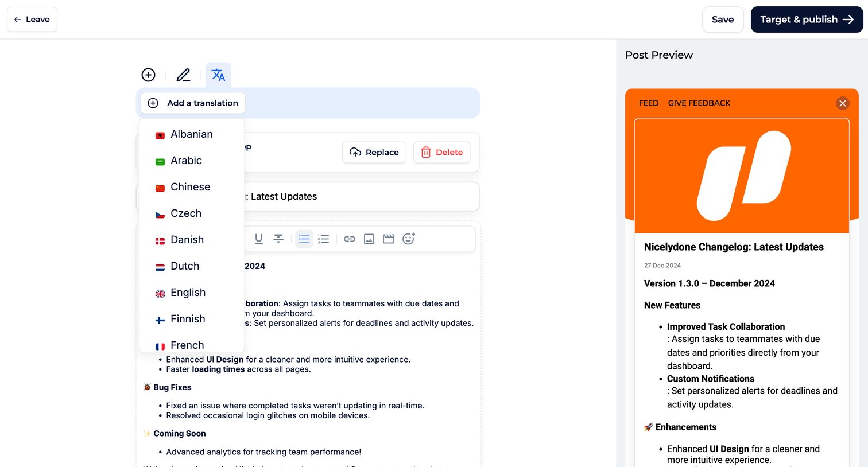The height and width of the screenshot is (467, 868).
Task: Click the plus add-block icon
Action: pyautogui.click(x=148, y=75)
